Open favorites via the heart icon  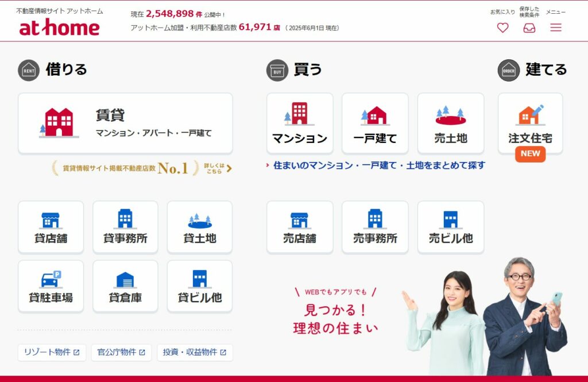tap(502, 28)
